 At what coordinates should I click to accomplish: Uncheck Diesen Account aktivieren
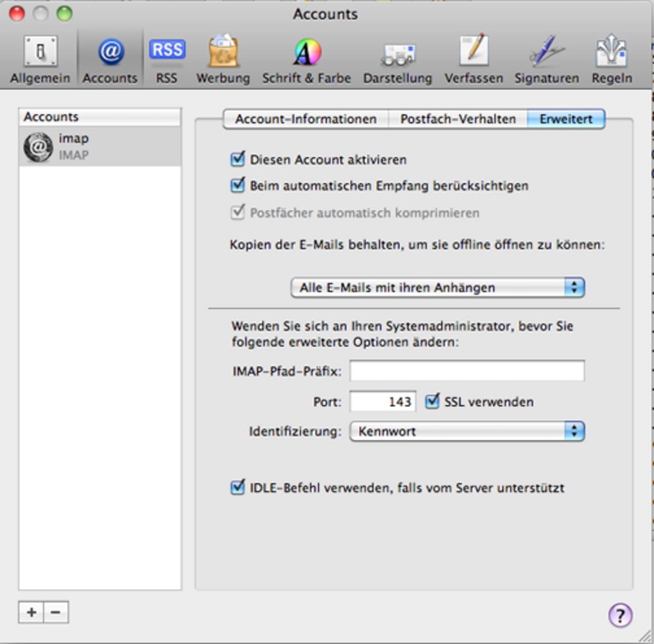click(x=238, y=160)
